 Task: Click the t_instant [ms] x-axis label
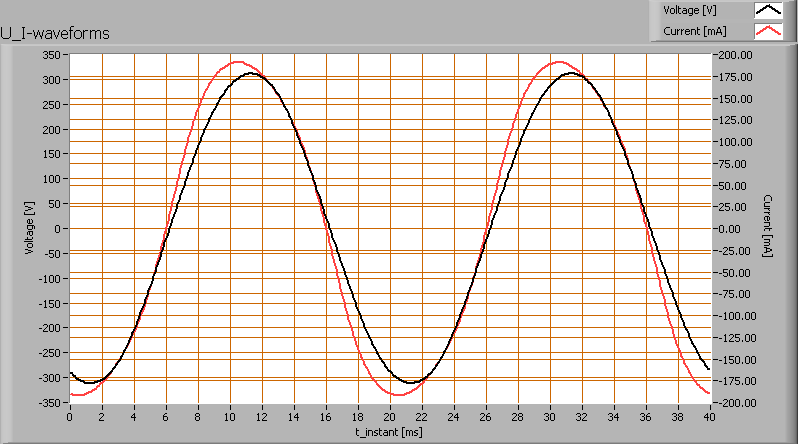(388, 432)
